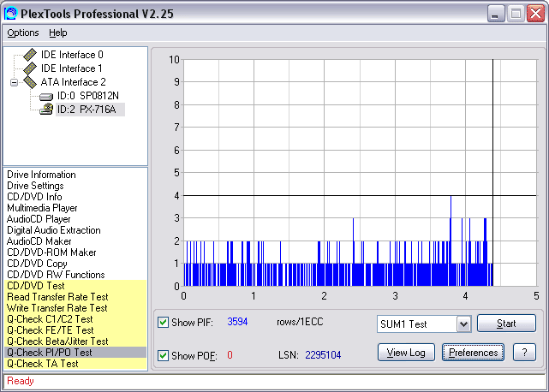Close the PlexTools Professional window
This screenshot has width=549, height=392.
tap(535, 14)
